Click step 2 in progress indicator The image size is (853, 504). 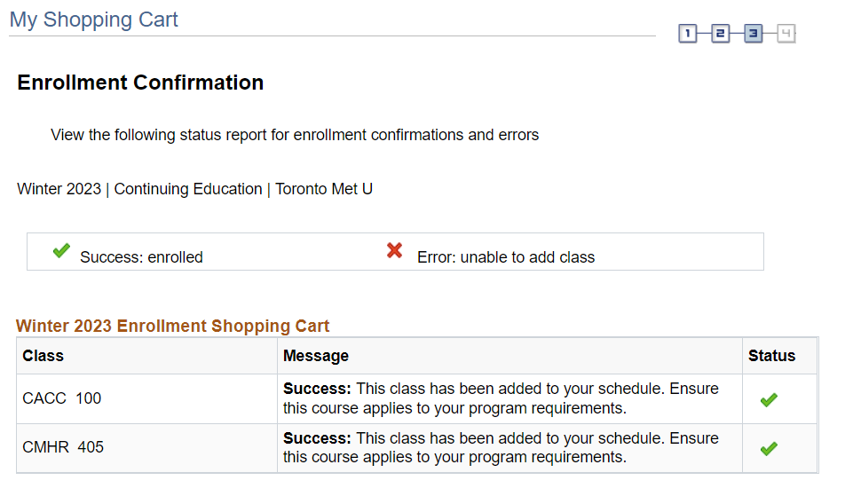(x=720, y=34)
